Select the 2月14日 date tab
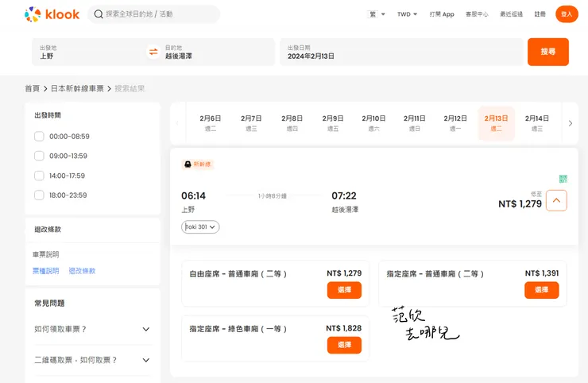 click(x=537, y=123)
